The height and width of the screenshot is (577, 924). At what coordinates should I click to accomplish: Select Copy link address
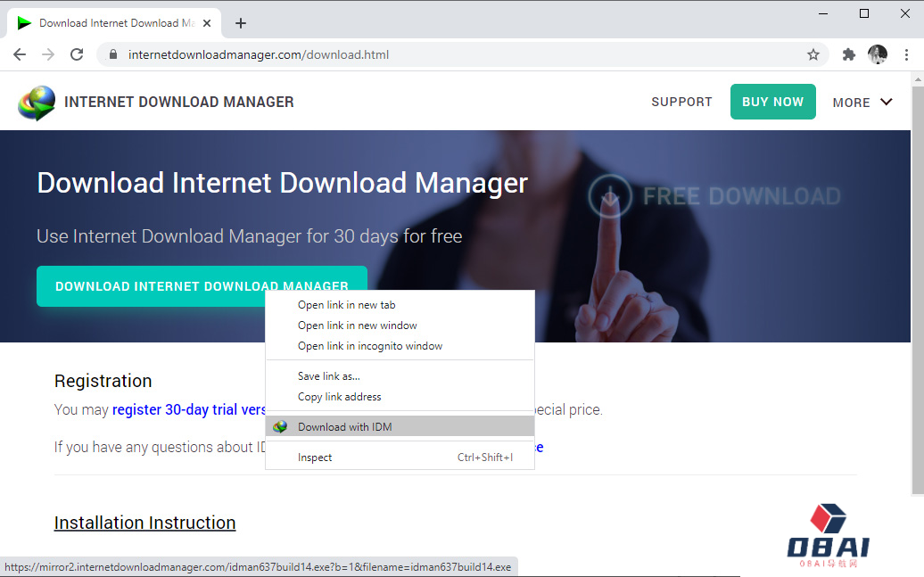[x=400, y=397]
